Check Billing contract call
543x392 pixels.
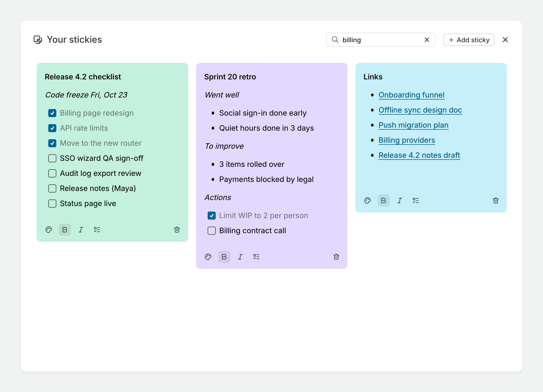pos(212,231)
